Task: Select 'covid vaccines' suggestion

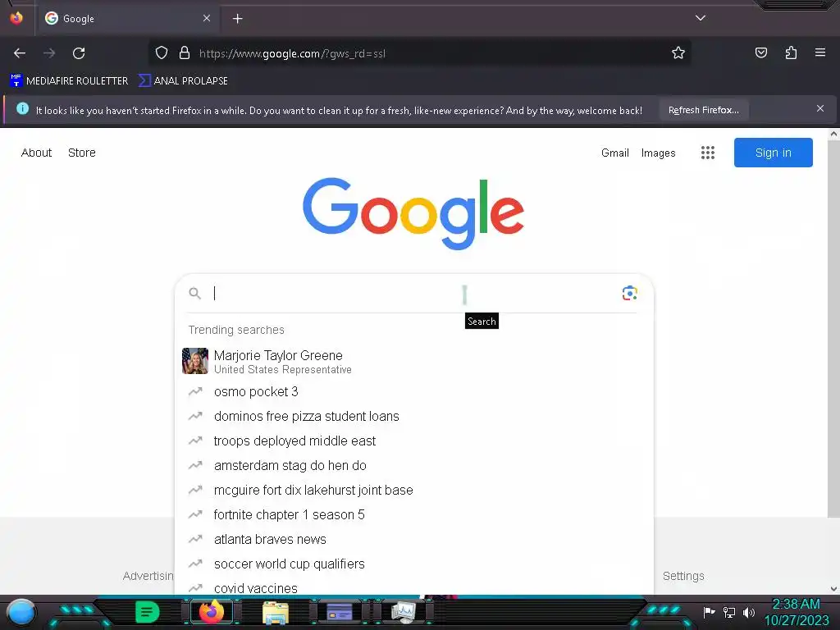Action: pyautogui.click(x=413, y=587)
